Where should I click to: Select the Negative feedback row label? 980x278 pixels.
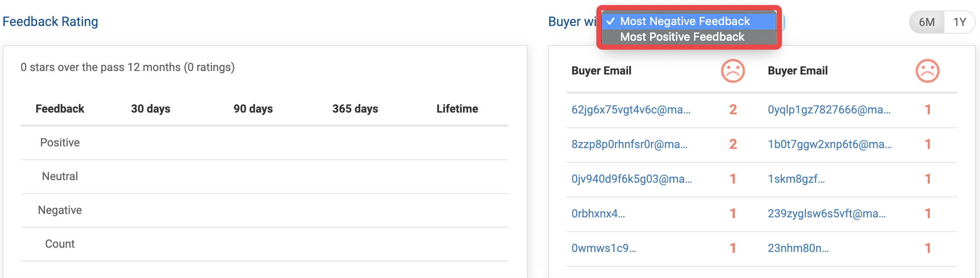[60, 210]
